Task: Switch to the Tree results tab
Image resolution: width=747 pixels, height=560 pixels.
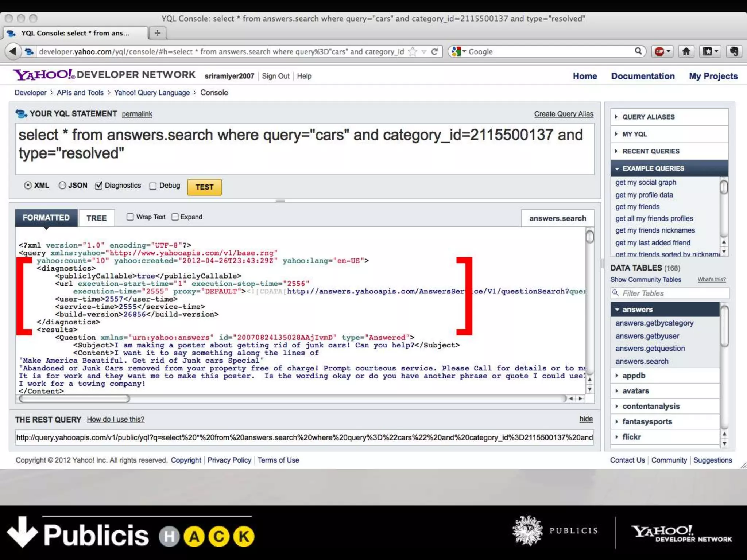Action: [96, 218]
